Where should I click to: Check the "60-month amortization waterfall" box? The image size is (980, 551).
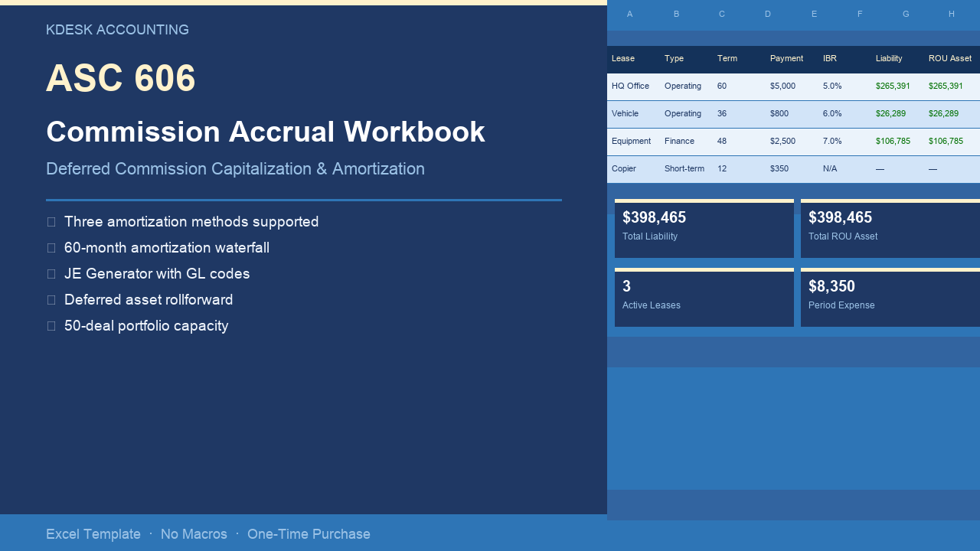click(x=51, y=248)
